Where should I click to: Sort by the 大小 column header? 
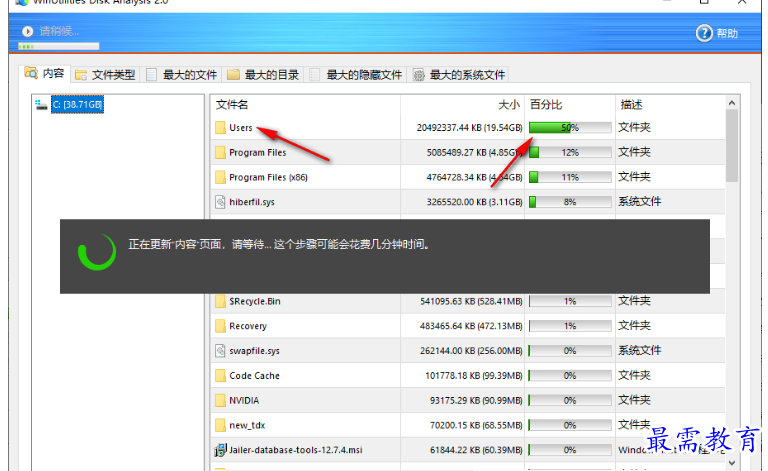coord(509,105)
